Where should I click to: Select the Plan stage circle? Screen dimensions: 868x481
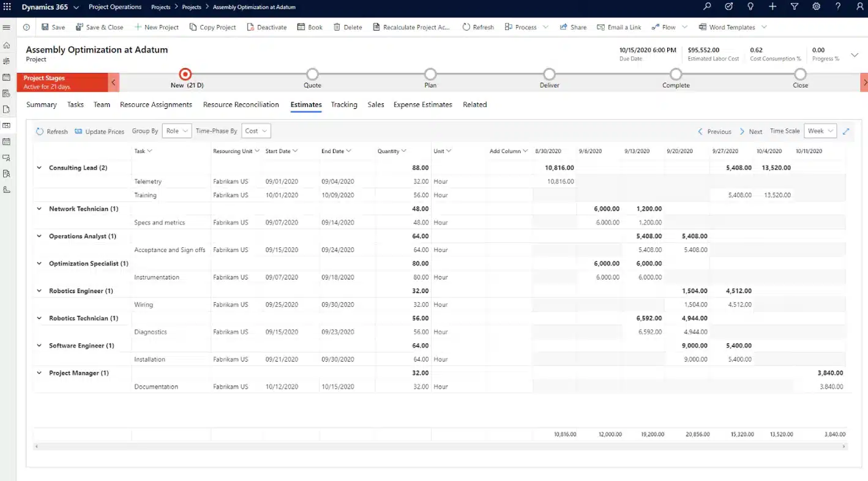click(x=430, y=74)
